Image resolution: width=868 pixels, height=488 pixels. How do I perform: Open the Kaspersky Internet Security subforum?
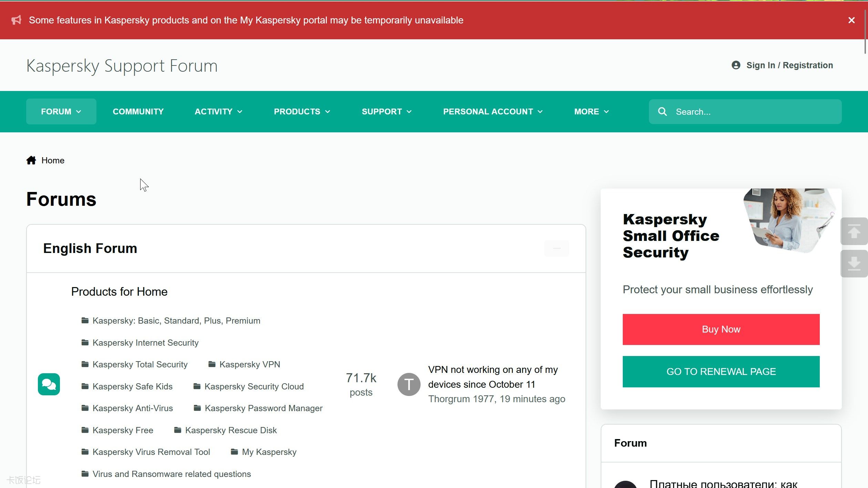[x=145, y=343]
